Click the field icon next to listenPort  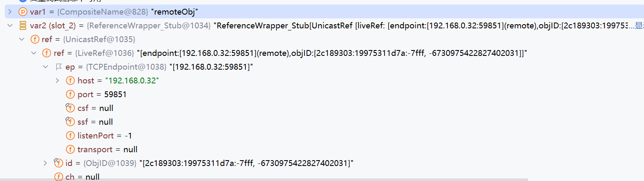[70, 136]
